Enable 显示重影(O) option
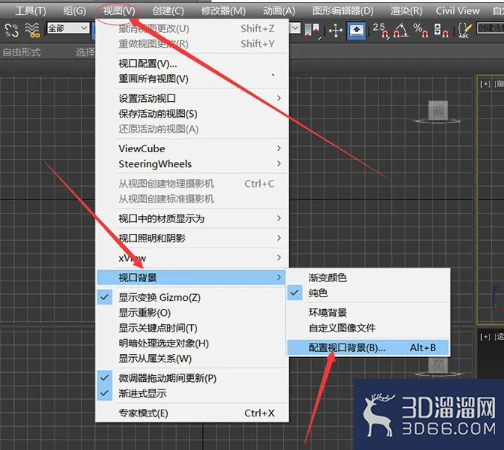504x450 pixels. tap(192, 313)
